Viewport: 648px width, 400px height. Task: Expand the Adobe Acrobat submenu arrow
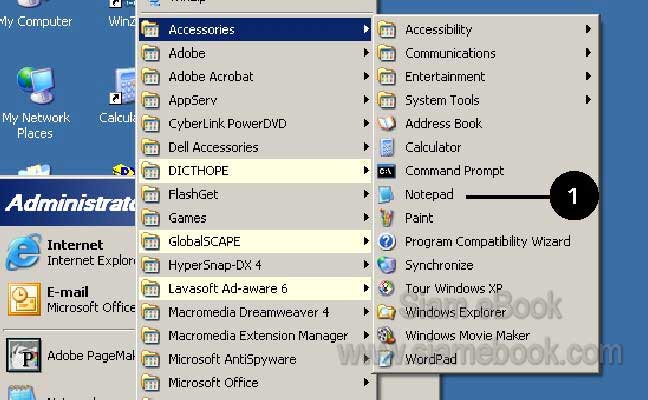pos(366,76)
